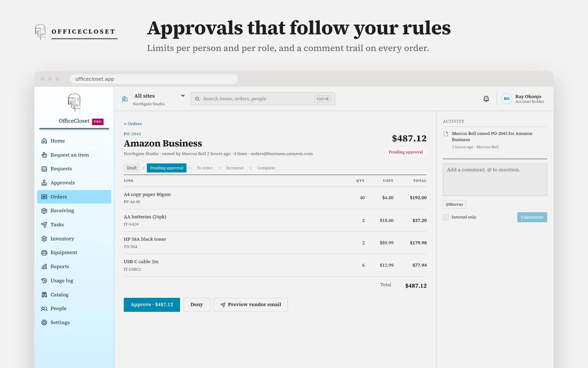Select the Draft status step

(x=132, y=168)
